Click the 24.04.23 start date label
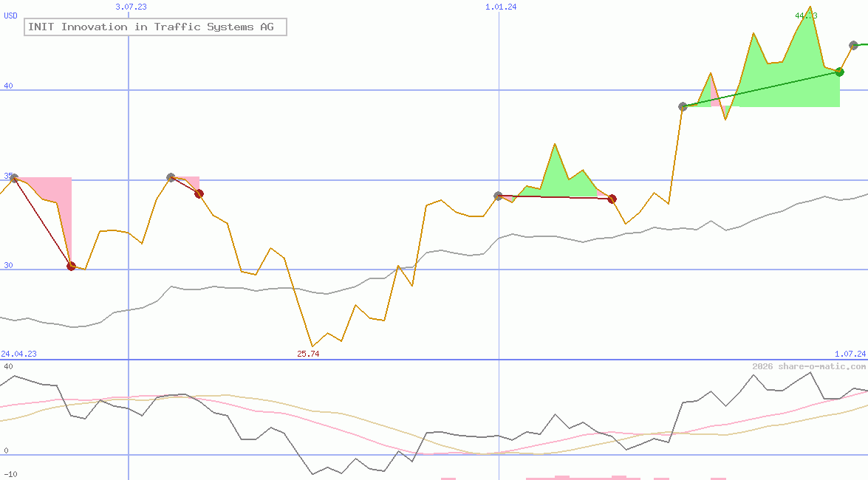 click(x=18, y=354)
